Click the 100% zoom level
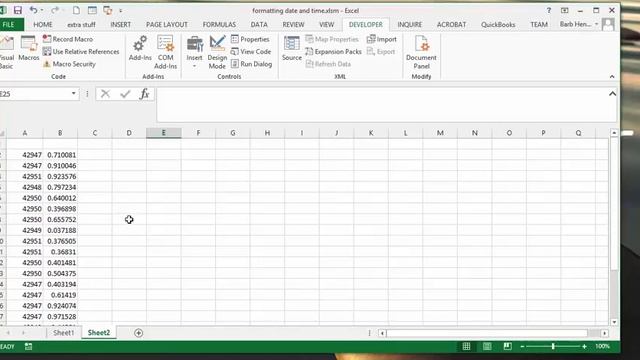The image size is (640, 360). coord(602,347)
